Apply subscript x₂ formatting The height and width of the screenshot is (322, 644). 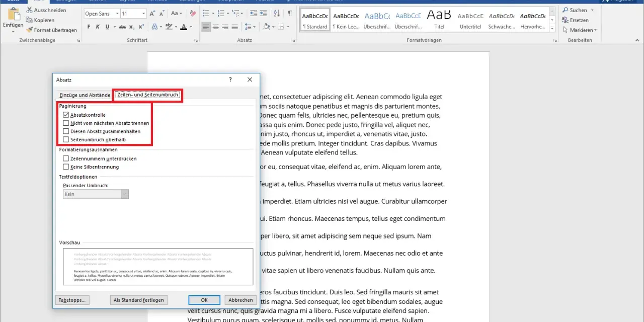[132, 27]
